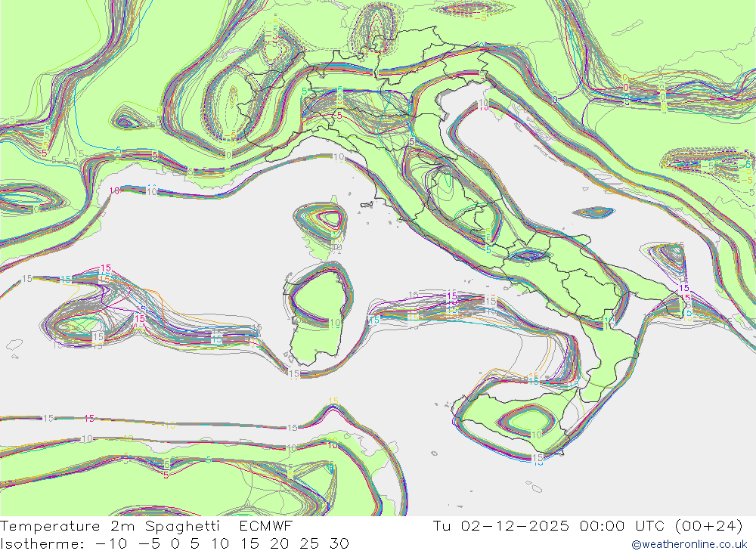Click the '-10 -5 0 5 10 15 20 25 30' isotherm values
The width and height of the screenshot is (756, 554).
(223, 544)
